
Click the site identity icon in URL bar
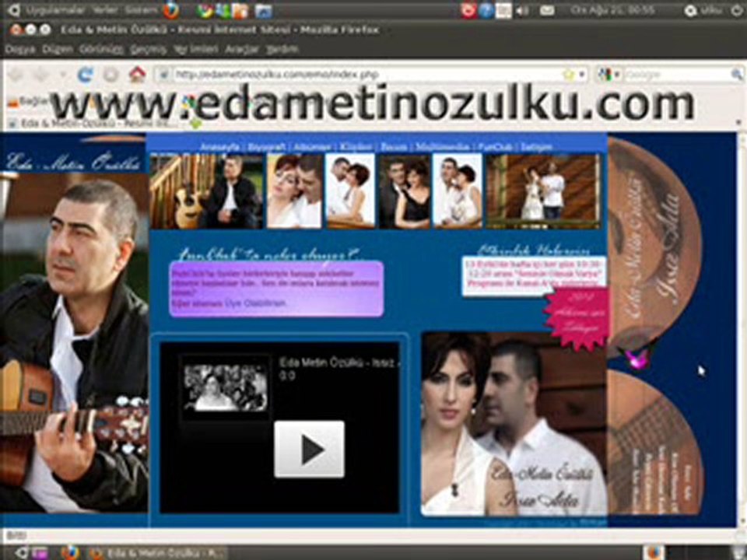tap(163, 75)
